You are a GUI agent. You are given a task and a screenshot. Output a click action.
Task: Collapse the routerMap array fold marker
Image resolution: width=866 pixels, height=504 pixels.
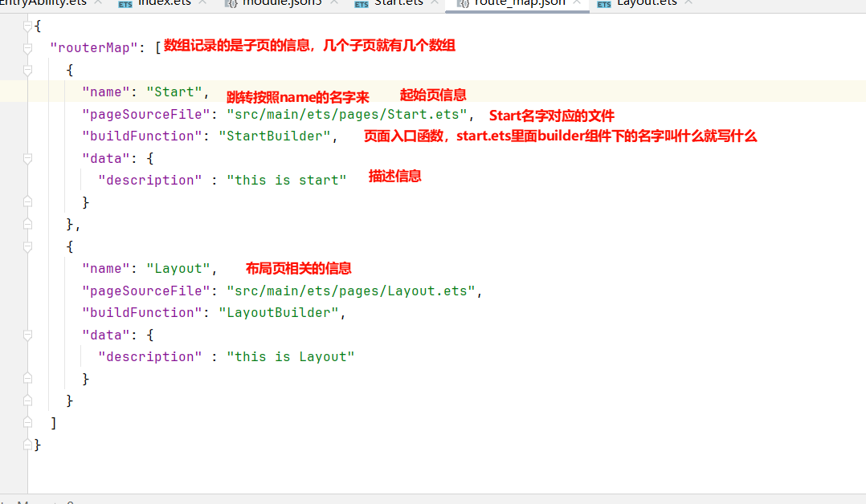pos(27,48)
